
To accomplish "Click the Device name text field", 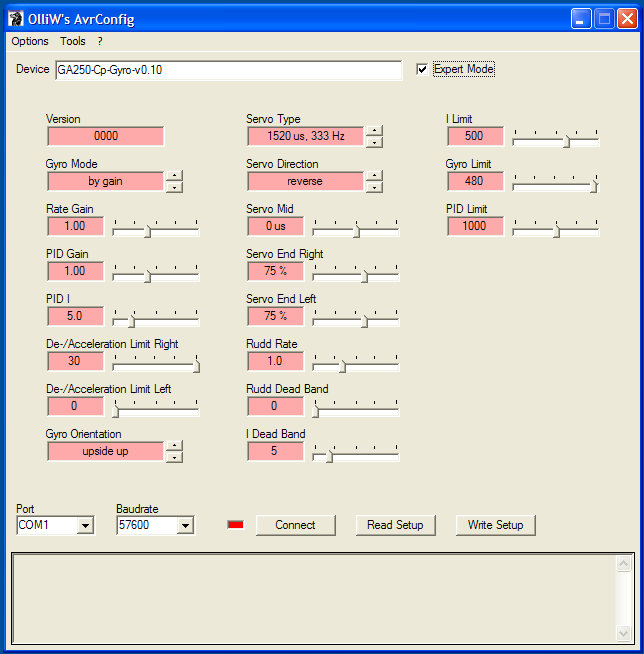I will [227, 70].
